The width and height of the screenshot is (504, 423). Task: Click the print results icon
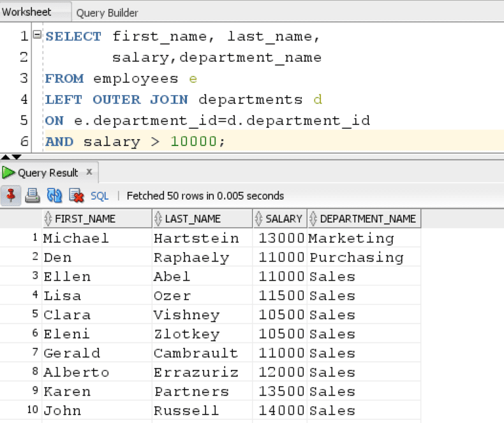[33, 195]
